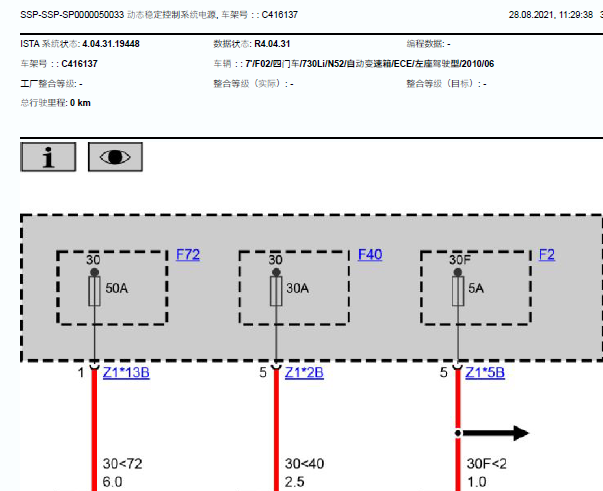This screenshot has width=603, height=491.
Task: Open the F72 fuse link
Action: (x=188, y=255)
